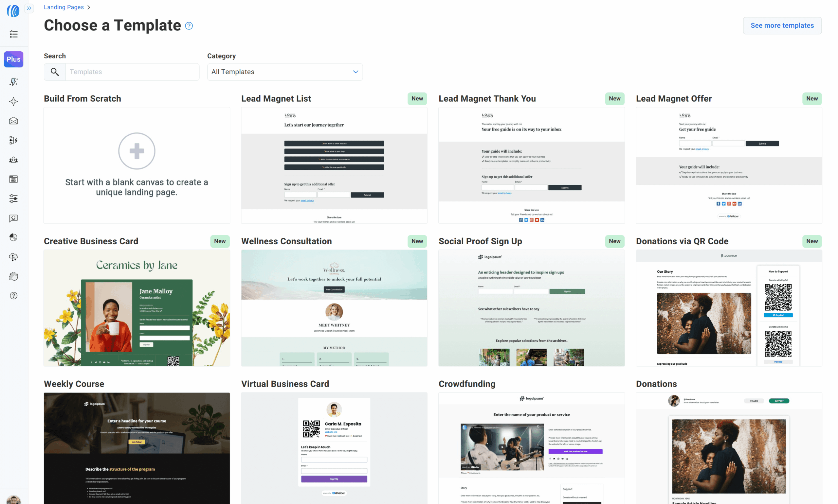
Task: Open the All Templates category dropdown
Action: click(285, 72)
